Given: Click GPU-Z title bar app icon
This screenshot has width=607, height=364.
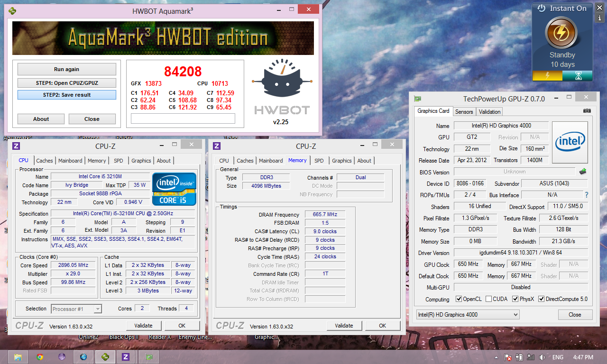Looking at the screenshot, I should click(x=418, y=99).
